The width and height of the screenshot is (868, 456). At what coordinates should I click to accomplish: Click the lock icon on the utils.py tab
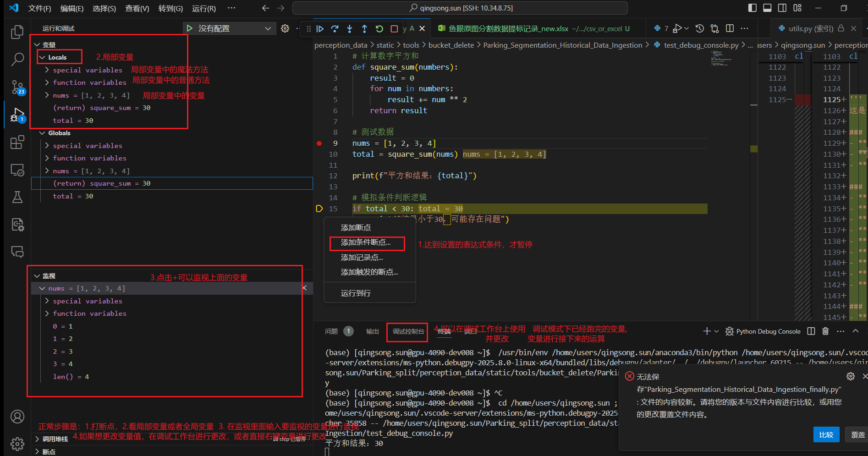841,28
